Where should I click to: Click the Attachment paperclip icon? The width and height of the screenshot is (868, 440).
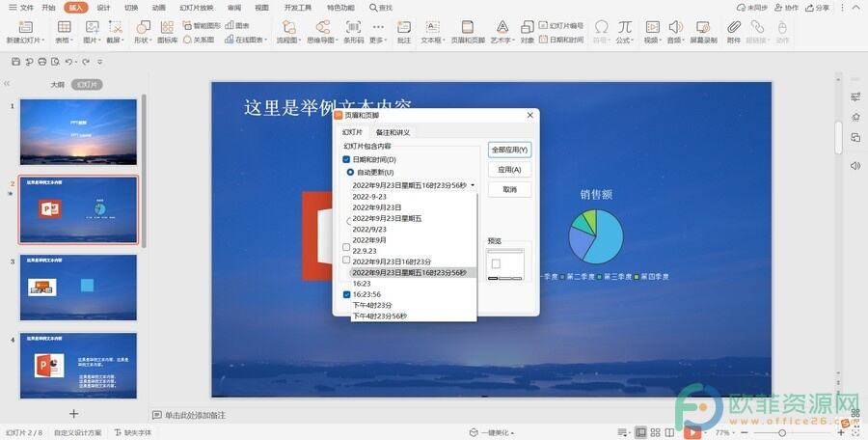[x=734, y=27]
